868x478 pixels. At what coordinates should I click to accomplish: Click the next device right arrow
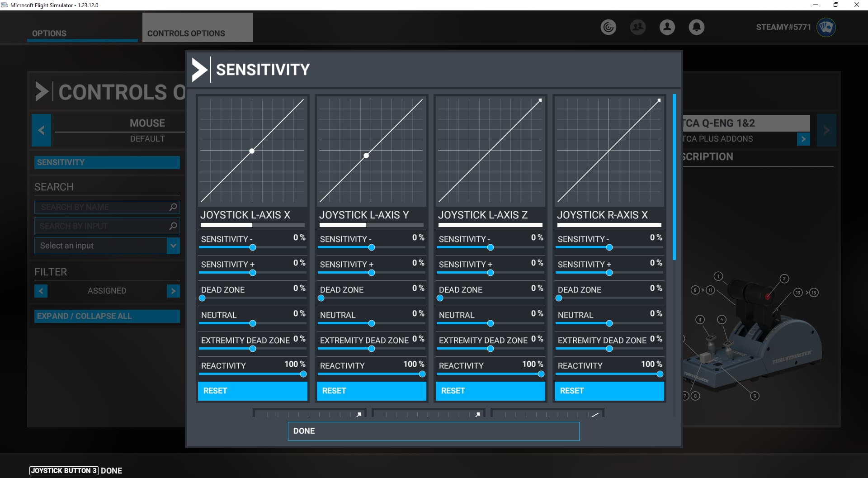pyautogui.click(x=826, y=130)
